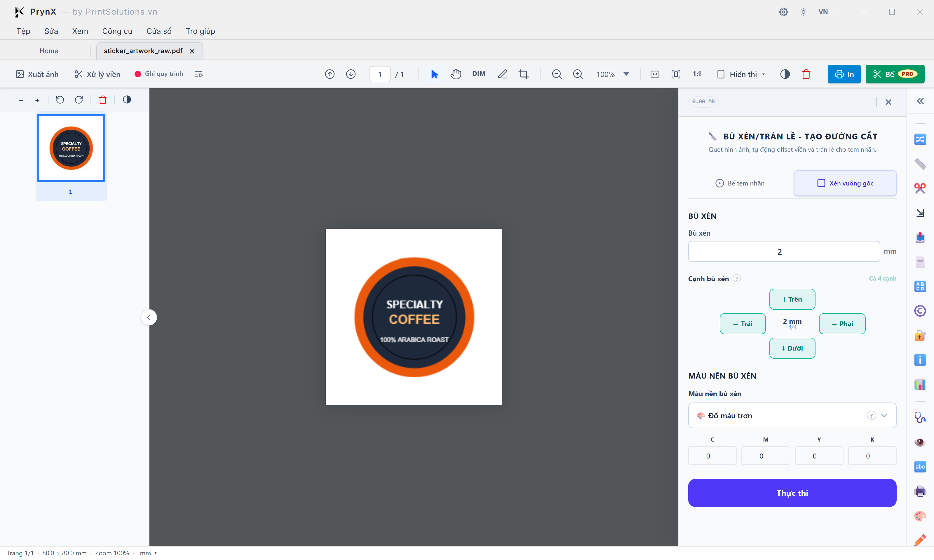
Task: Rotate page thumbnail counterclockwise
Action: 60,100
